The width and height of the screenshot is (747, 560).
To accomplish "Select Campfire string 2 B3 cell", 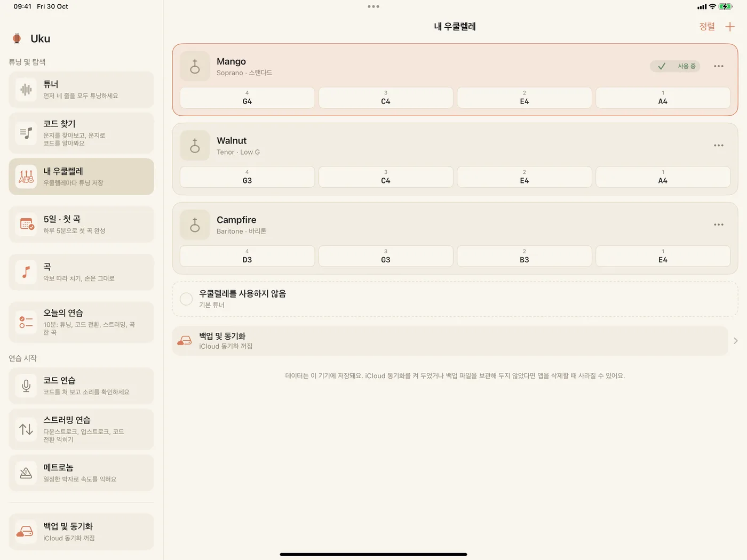I will click(x=525, y=256).
